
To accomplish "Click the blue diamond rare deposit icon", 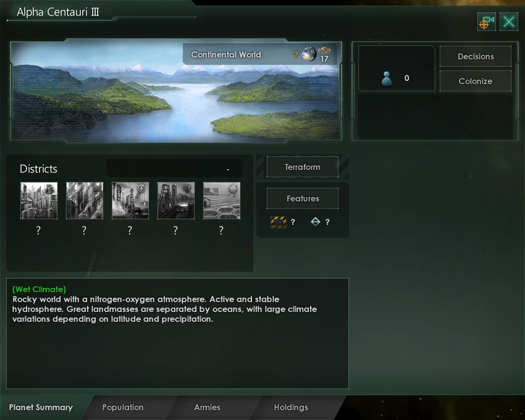I will [316, 221].
